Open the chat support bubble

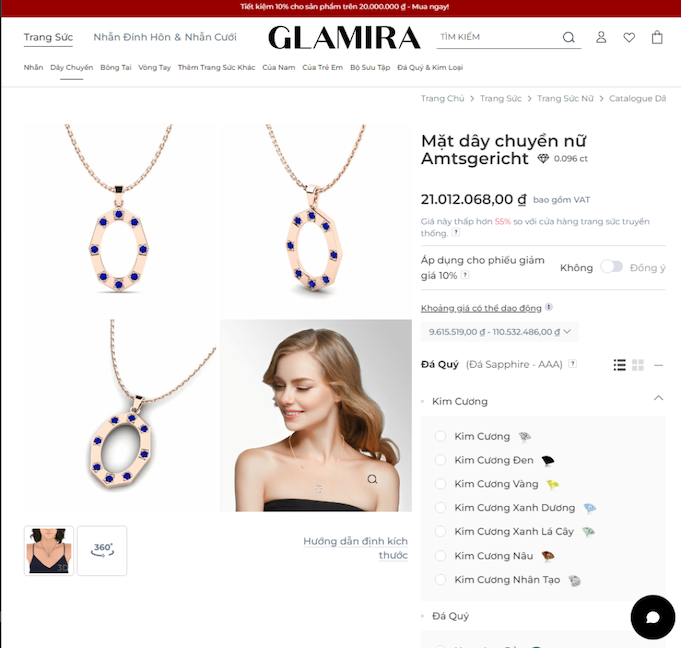(x=653, y=617)
